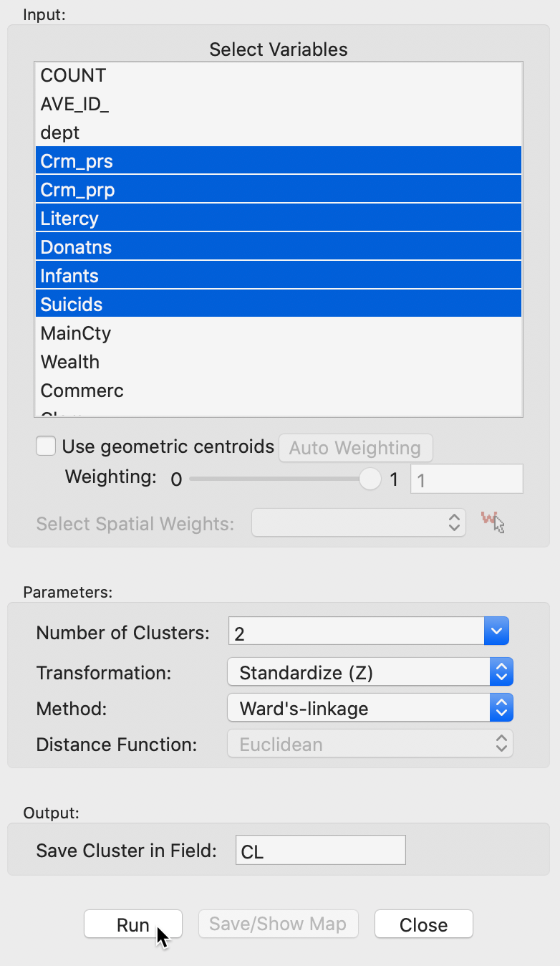Viewport: 560px width, 966px height.
Task: Open the Method dropdown showing Ward's-linkage
Action: pos(370,709)
